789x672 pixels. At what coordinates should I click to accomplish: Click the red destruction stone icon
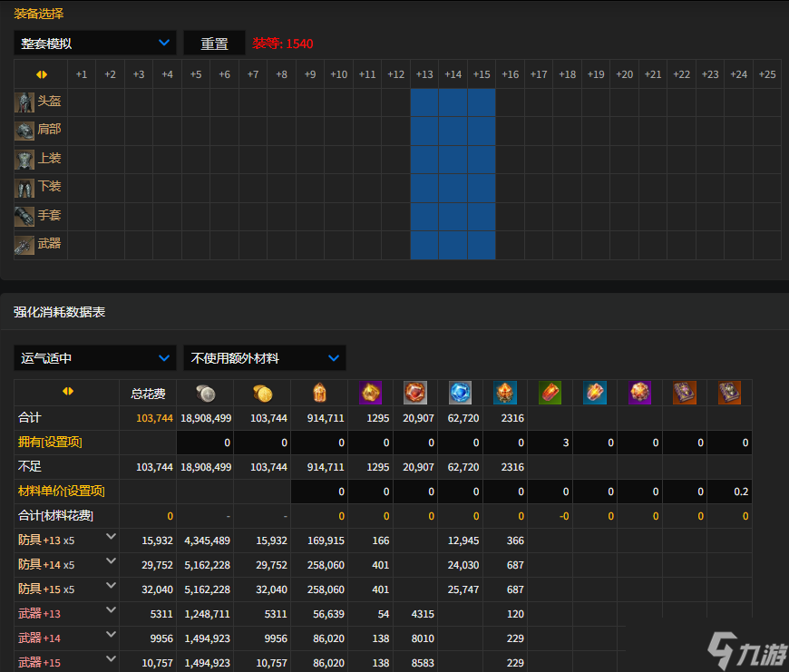click(x=415, y=393)
